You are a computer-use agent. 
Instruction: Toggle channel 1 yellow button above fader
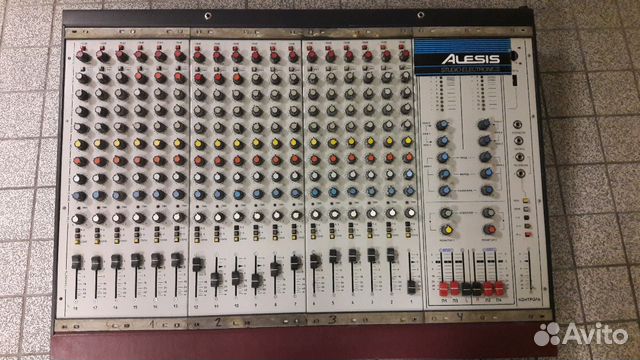[x=408, y=236]
